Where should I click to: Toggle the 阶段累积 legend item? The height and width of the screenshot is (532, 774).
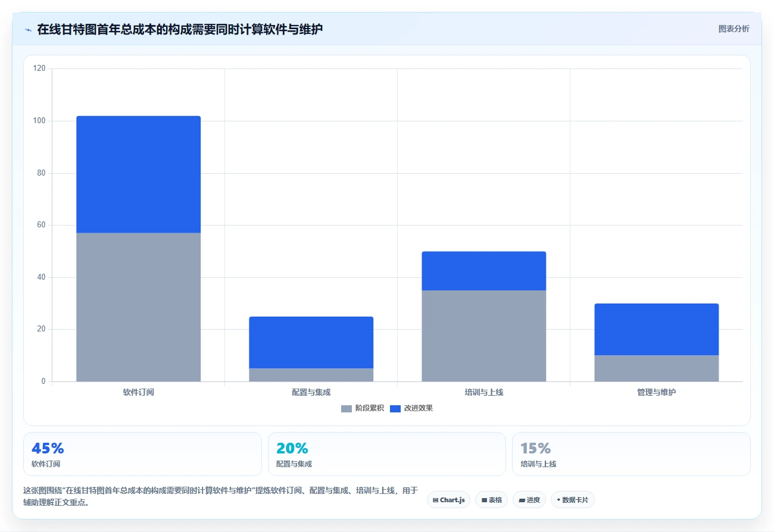(363, 408)
